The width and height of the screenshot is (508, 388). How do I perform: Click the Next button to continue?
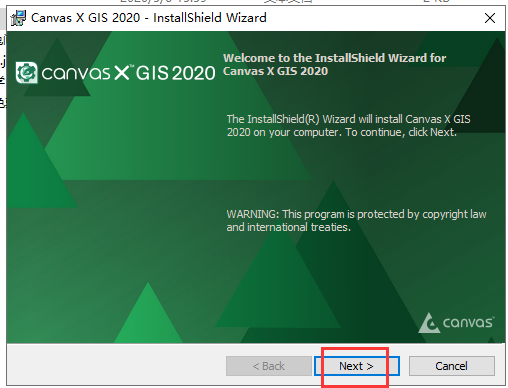(x=356, y=366)
